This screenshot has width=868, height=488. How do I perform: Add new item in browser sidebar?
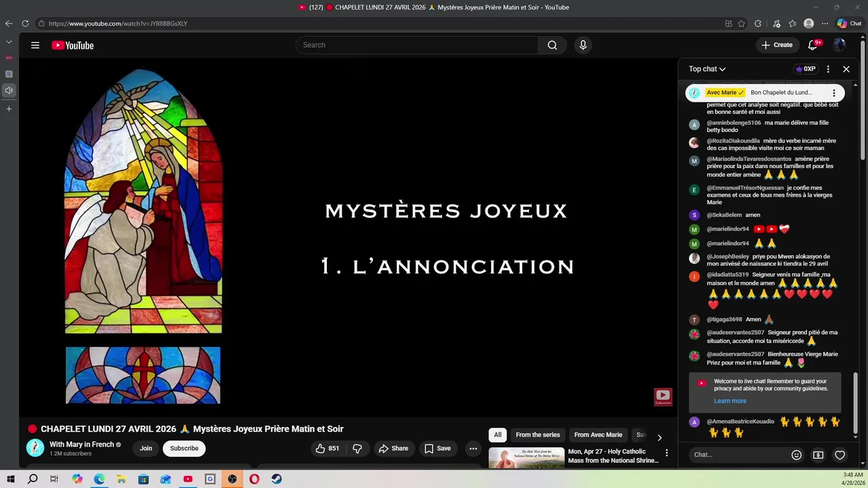click(x=9, y=109)
